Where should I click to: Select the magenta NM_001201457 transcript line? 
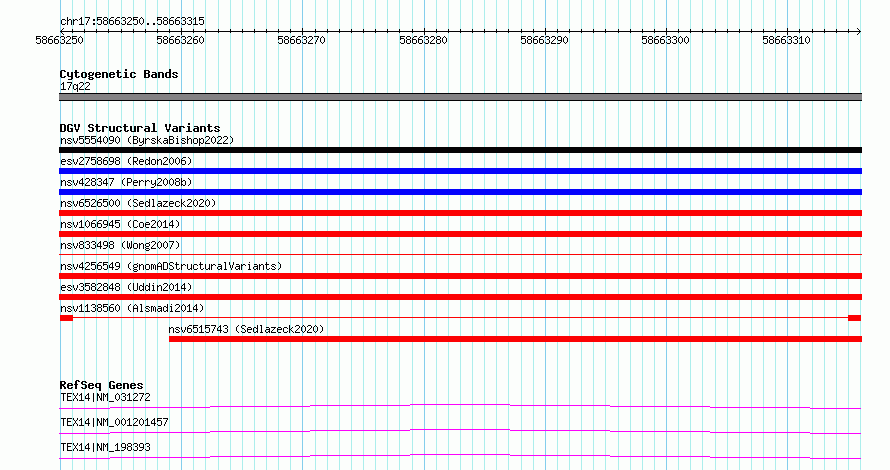coord(460,431)
